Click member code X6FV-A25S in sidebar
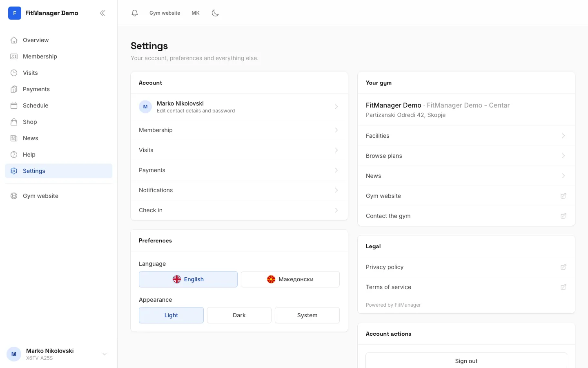 (40, 358)
